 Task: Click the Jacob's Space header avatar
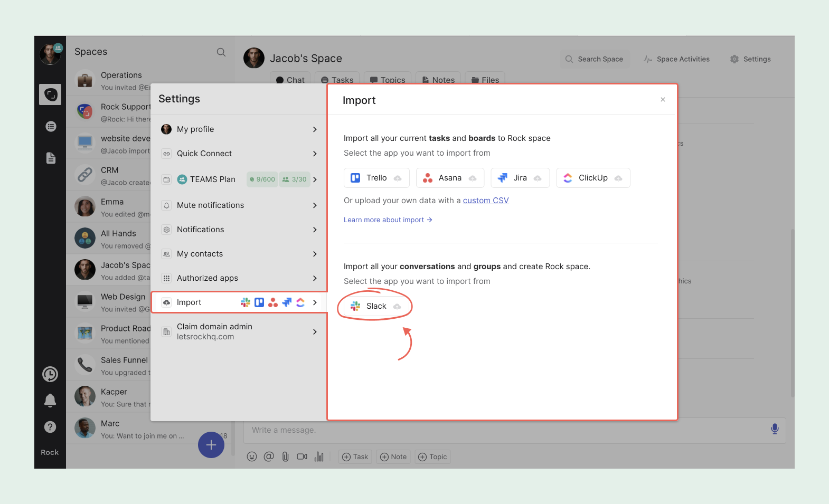[254, 58]
